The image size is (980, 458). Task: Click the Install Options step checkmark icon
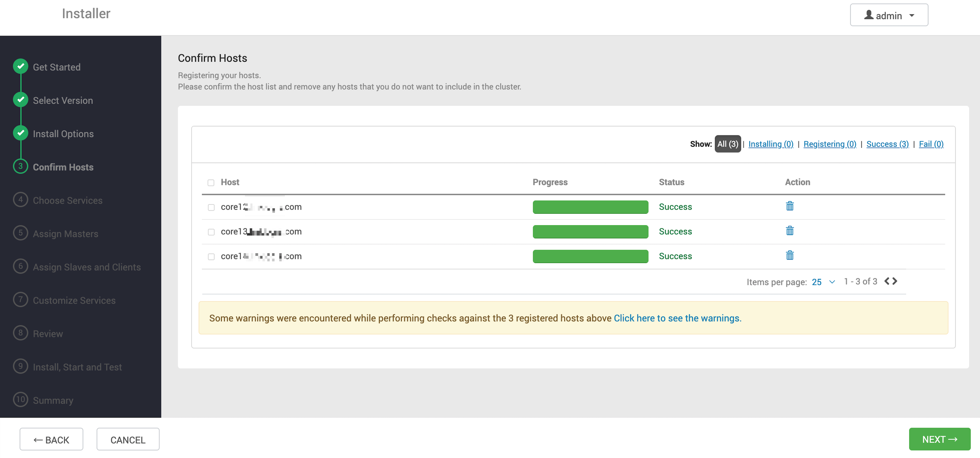pos(20,133)
